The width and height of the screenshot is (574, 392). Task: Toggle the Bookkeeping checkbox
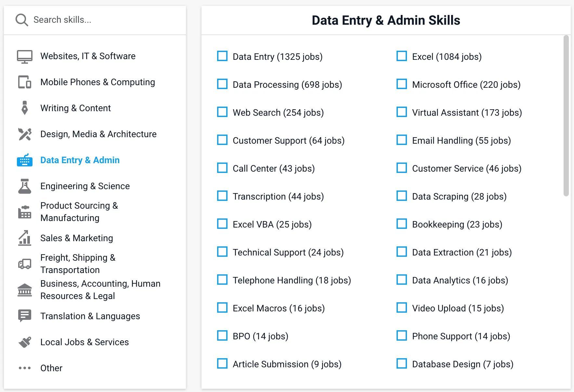pyautogui.click(x=402, y=224)
